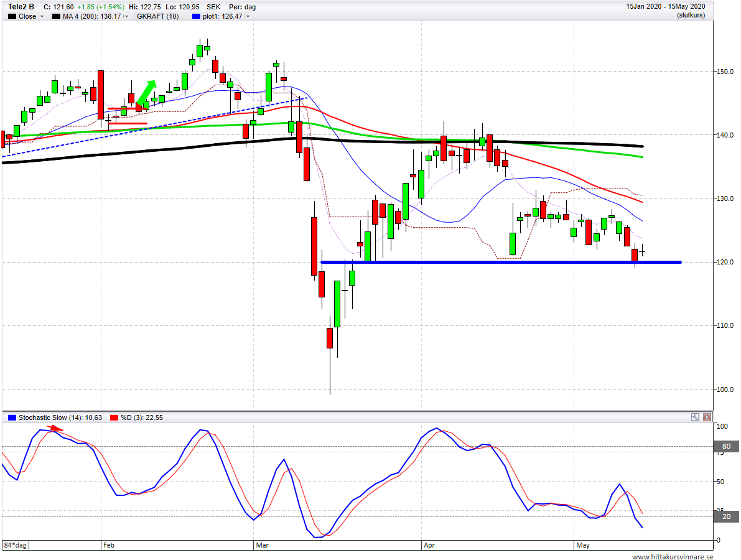Click the C: 121,60 closing price
The width and height of the screenshot is (741, 560).
tap(58, 7)
